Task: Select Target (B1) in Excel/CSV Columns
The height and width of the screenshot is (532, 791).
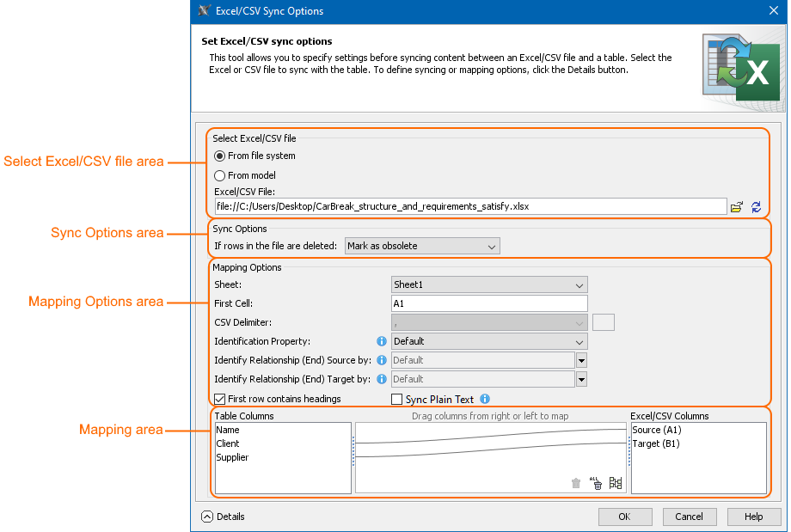Action: (x=656, y=443)
